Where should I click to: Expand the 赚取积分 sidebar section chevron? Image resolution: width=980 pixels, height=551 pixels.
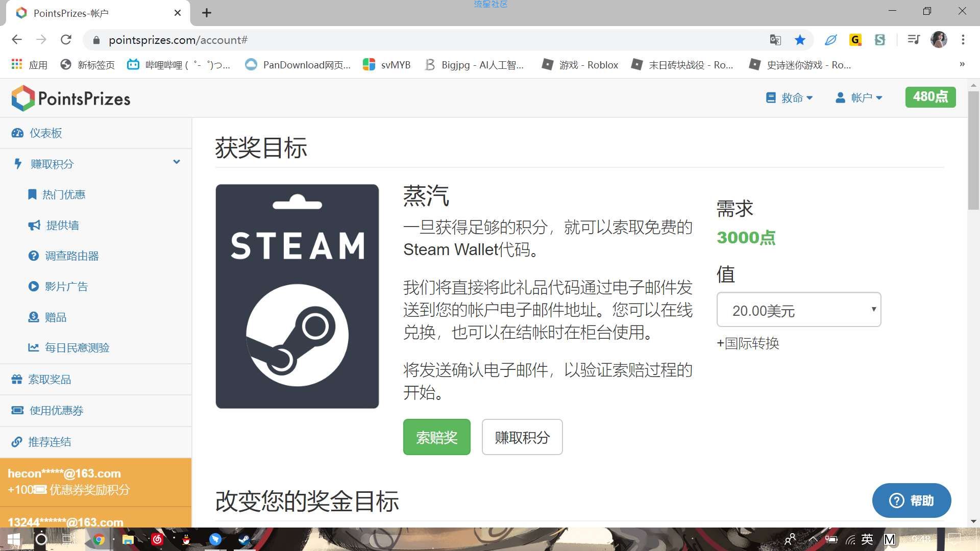[x=177, y=162]
